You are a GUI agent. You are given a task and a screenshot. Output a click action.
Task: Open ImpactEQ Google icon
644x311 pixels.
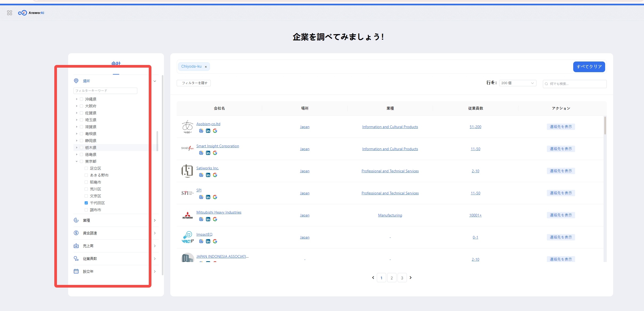[215, 241]
